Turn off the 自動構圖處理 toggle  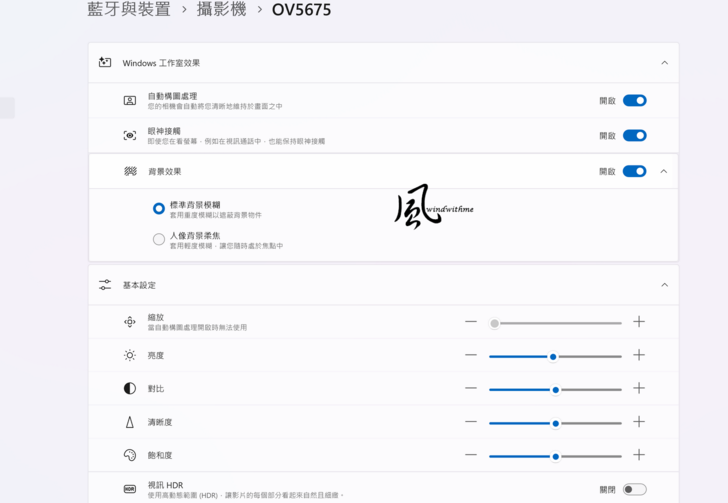point(634,101)
